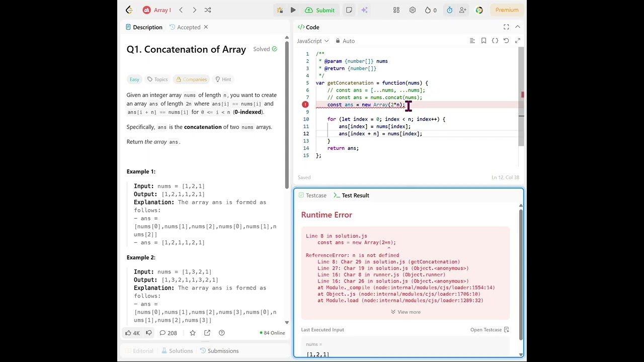
Task: Expand the editor with diagonal arrows icon
Action: tap(518, 41)
